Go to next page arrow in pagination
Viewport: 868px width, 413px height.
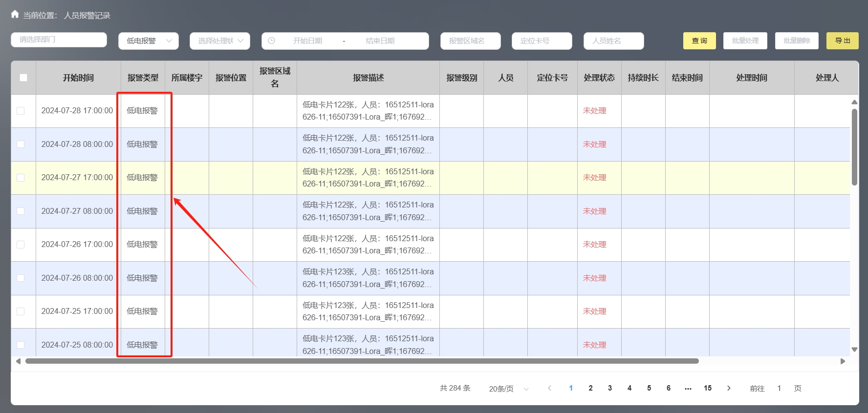(729, 388)
